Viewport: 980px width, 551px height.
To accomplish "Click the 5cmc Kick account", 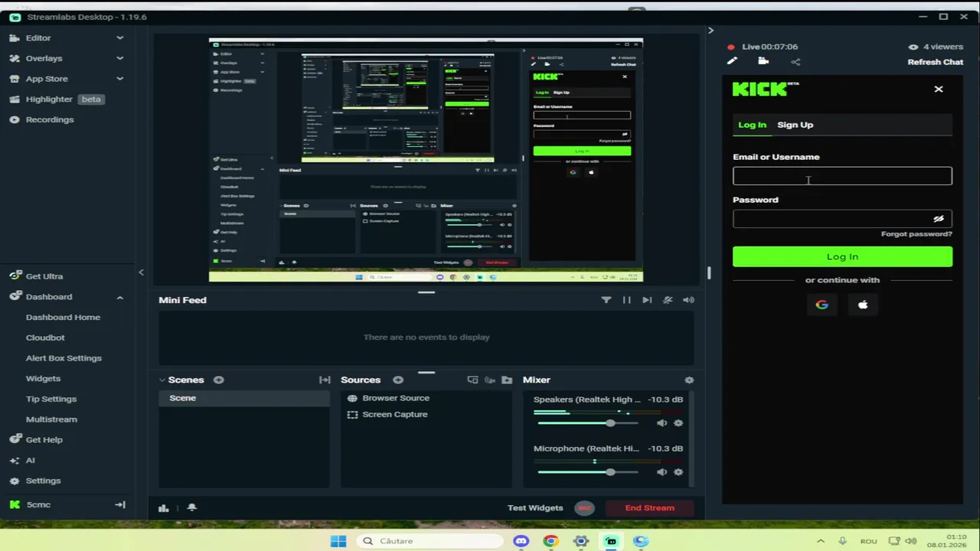I will pos(31,505).
